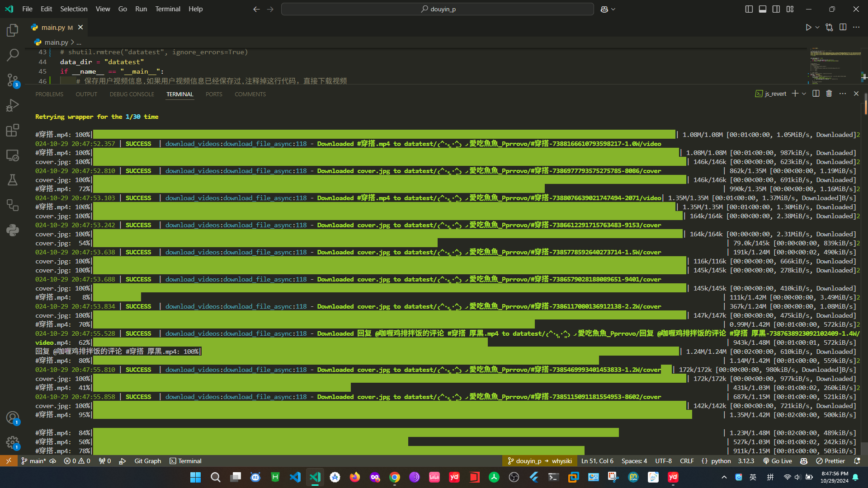Expand the Copilot chat dropdown in title bar

coord(613,9)
